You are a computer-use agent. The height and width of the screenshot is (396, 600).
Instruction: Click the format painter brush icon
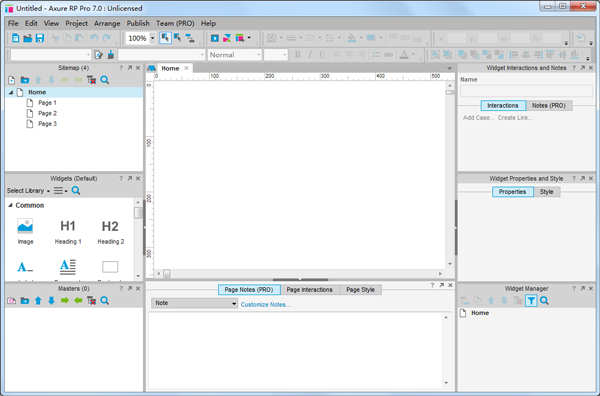click(111, 55)
